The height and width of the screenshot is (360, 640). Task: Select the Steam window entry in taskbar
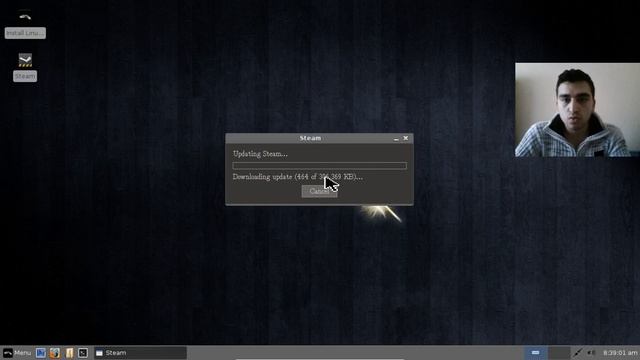[x=140, y=353]
